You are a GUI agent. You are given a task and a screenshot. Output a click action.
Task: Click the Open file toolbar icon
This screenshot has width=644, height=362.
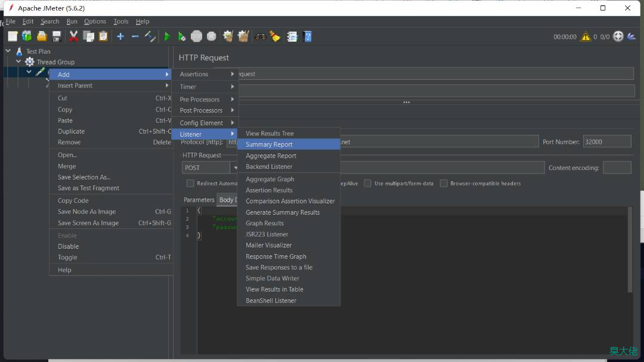click(x=42, y=36)
